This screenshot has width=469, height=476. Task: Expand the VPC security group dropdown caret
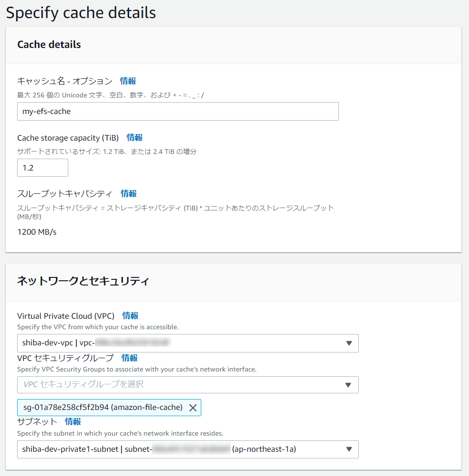tap(350, 385)
